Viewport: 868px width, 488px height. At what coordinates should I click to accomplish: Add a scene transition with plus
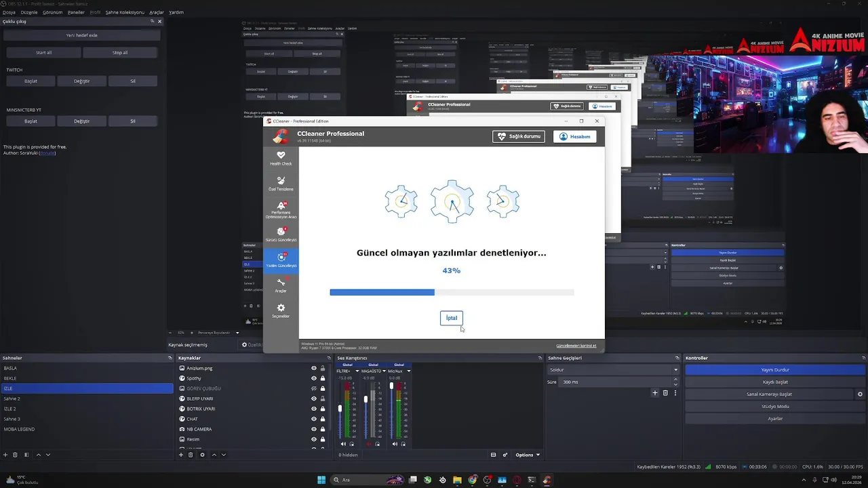(655, 393)
